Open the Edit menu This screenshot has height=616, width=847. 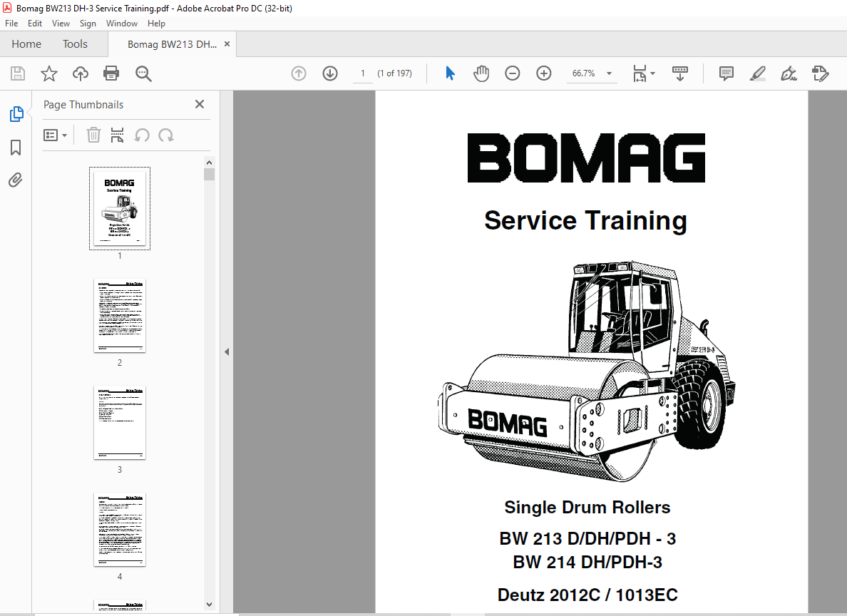point(34,24)
